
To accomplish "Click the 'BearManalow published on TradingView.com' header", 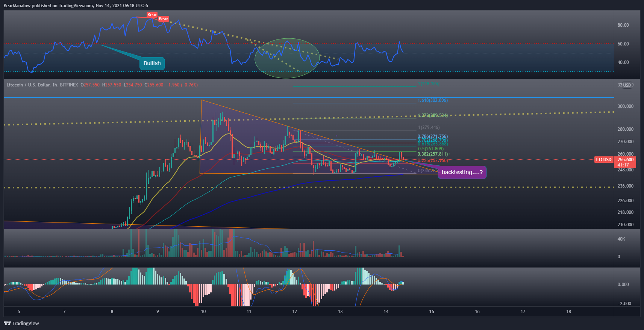I will (48, 6).
